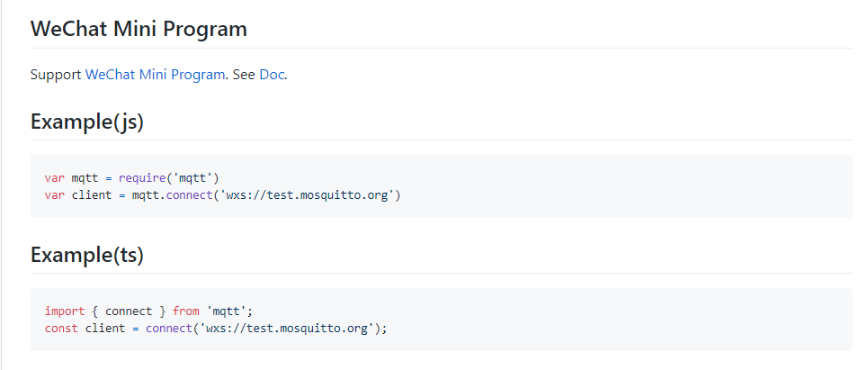This screenshot has width=868, height=370.
Task: Click the wxs URL string in JS example
Action: [306, 194]
